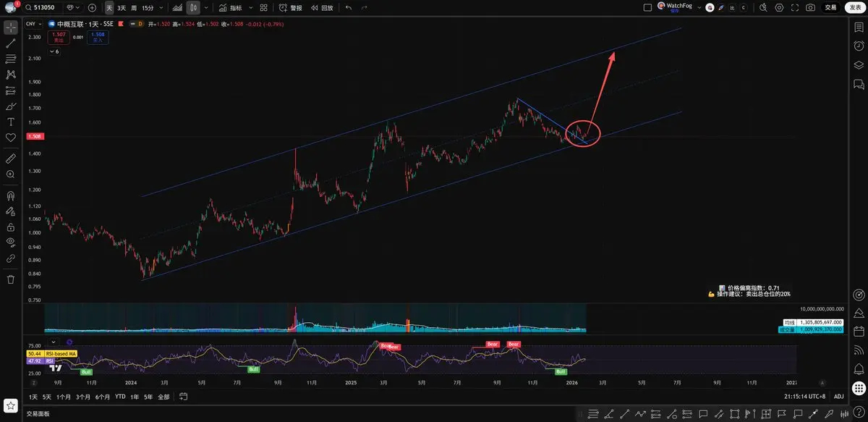Click the 1.507 卖出 sell button

(x=59, y=37)
